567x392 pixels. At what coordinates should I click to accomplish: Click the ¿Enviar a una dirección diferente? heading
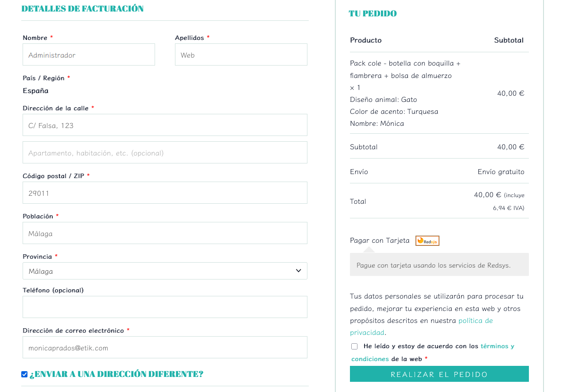pyautogui.click(x=117, y=374)
